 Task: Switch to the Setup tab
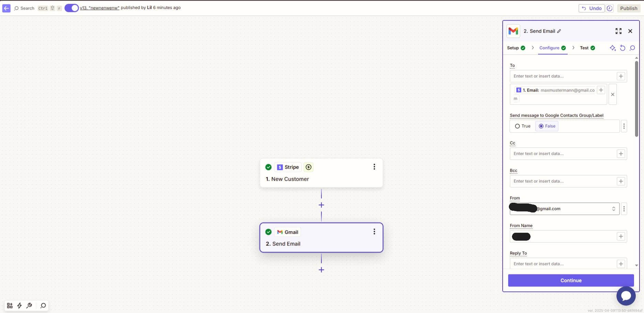[516, 48]
